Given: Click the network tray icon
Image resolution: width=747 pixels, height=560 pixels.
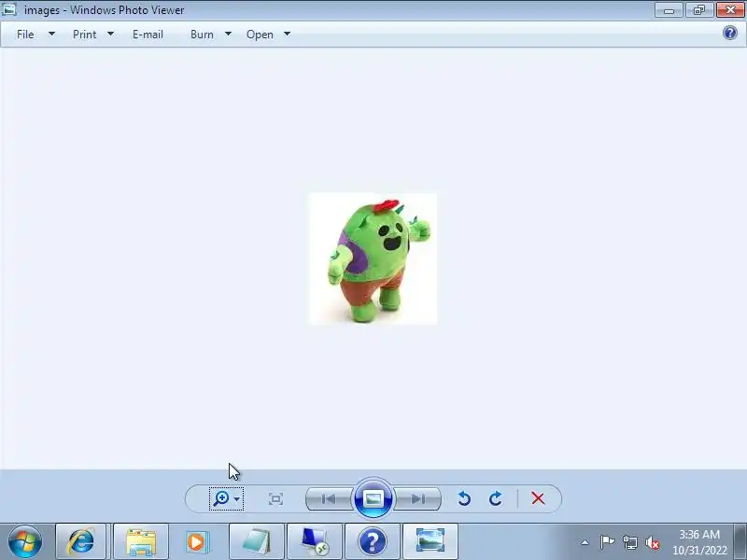Looking at the screenshot, I should tap(630, 542).
